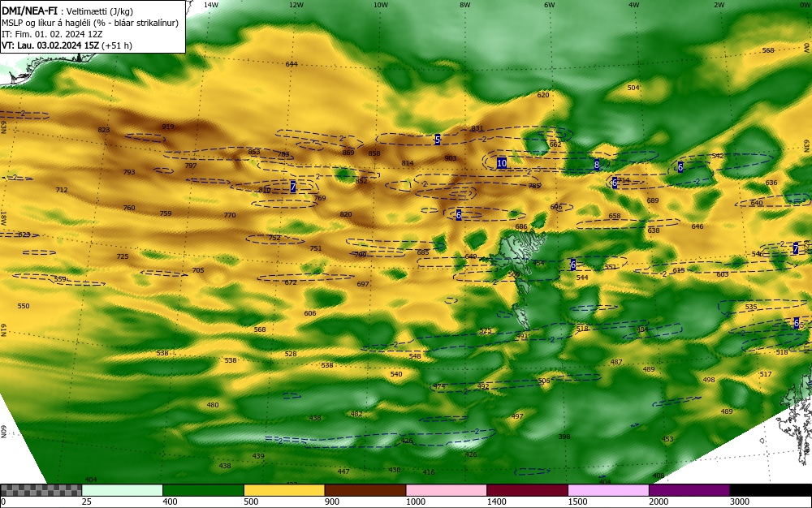812x508 pixels.
Task: Click the map value 689
Action: pos(653,200)
